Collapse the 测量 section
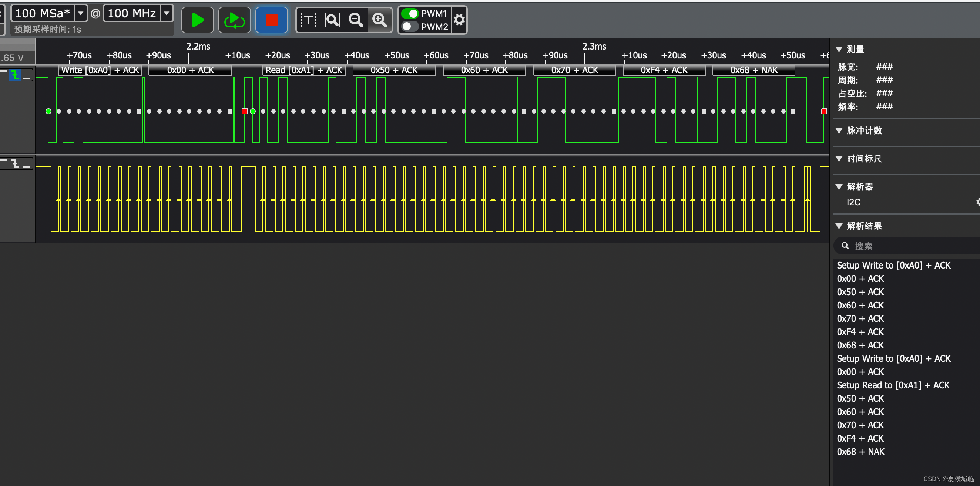Viewport: 980px width, 486px height. (x=839, y=49)
